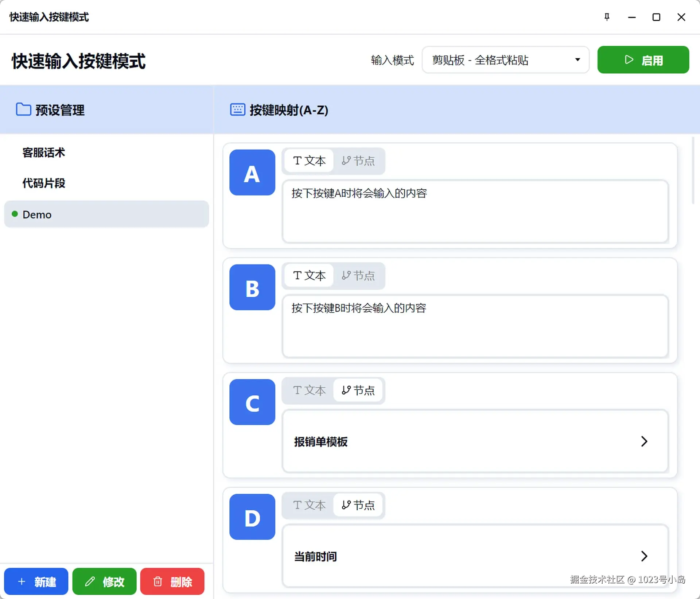Switch key A to node mode
The height and width of the screenshot is (599, 700).
tap(358, 161)
